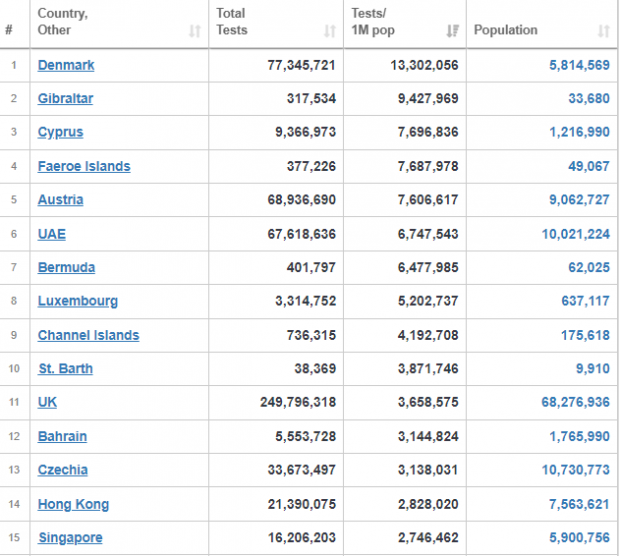Image resolution: width=620 pixels, height=556 pixels.
Task: Click sort arrows icon in Country column
Action: point(194,31)
